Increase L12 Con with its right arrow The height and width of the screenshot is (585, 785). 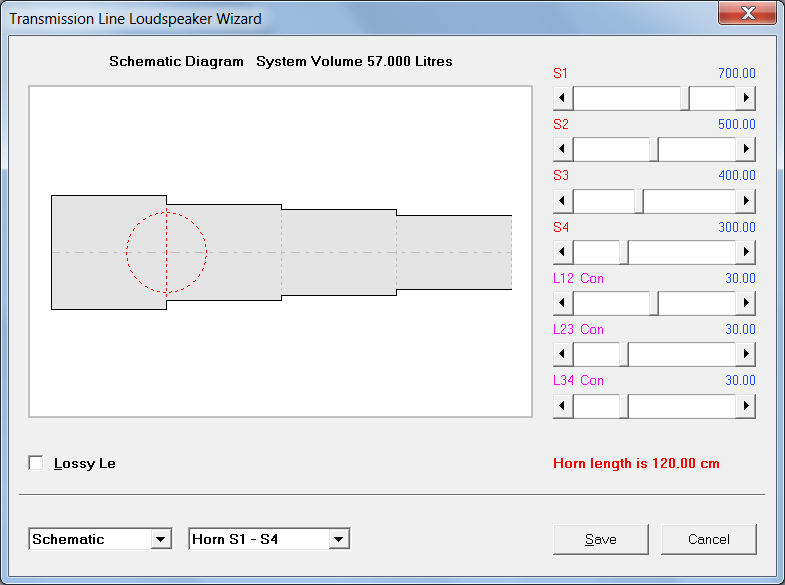point(745,303)
